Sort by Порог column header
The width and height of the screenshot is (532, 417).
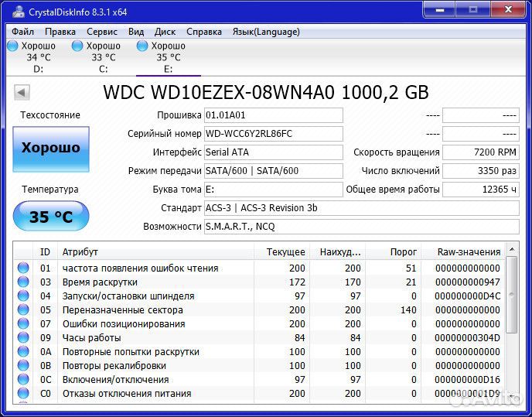pos(394,252)
